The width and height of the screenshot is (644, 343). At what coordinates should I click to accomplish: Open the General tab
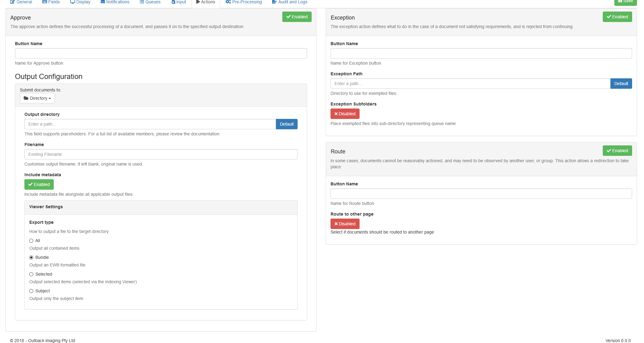tap(21, 2)
